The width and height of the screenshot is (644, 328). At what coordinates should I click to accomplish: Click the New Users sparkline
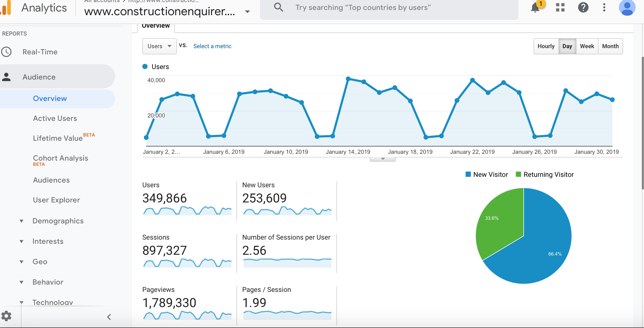287,211
